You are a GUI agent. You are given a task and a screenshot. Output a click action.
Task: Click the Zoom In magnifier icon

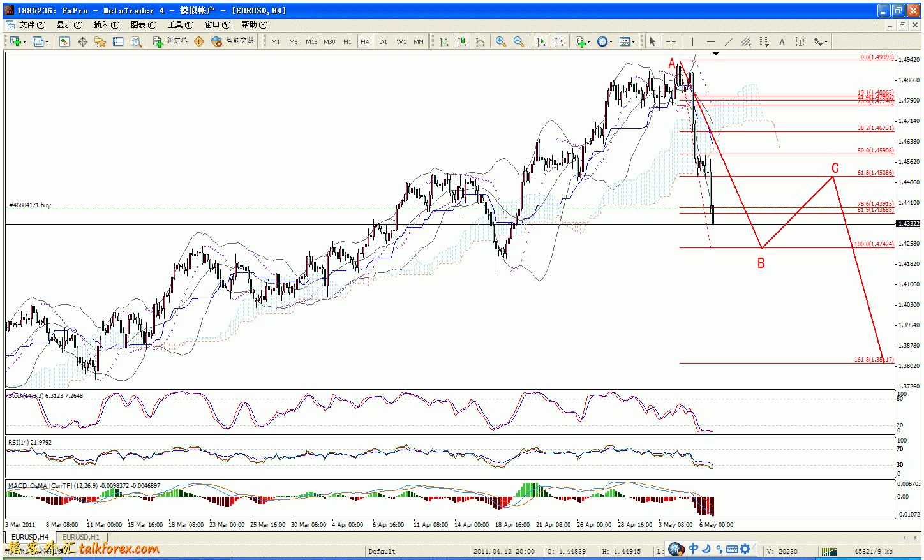(x=501, y=41)
